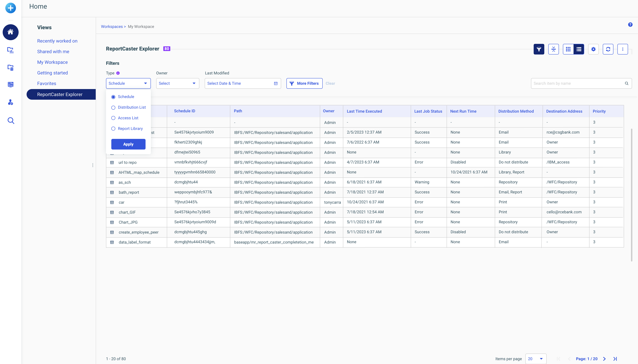
Task: Select the Report Library radio option
Action: coord(113,129)
